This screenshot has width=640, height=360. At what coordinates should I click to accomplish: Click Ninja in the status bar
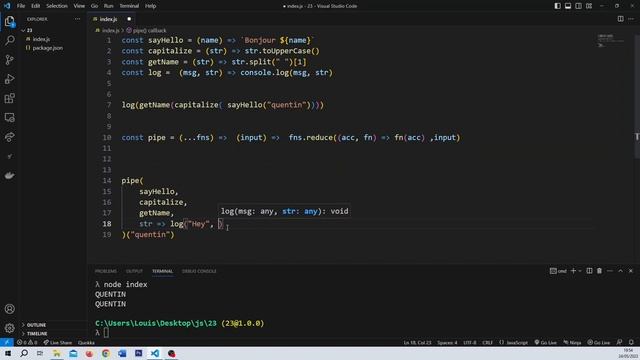572,342
